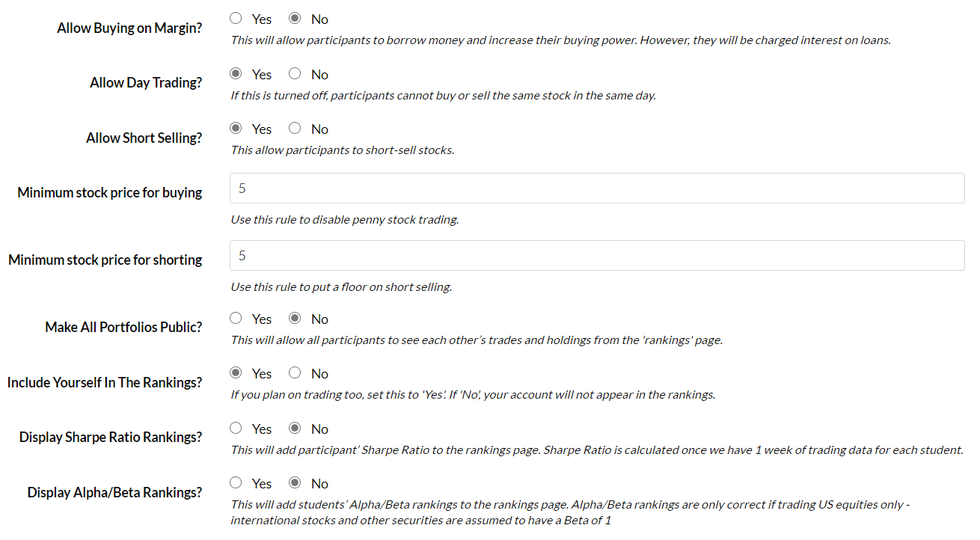Click the Allow Day Trading? label

click(x=146, y=83)
